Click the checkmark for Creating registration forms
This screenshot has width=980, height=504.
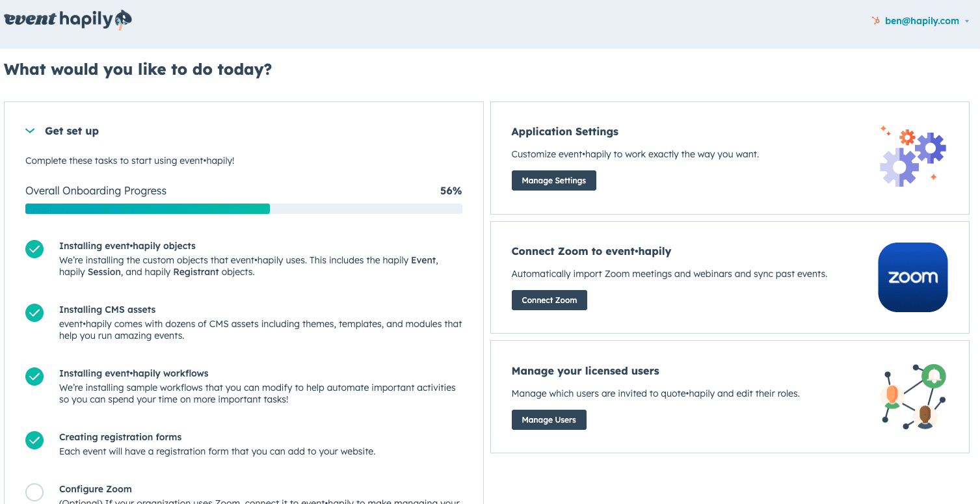pyautogui.click(x=34, y=440)
